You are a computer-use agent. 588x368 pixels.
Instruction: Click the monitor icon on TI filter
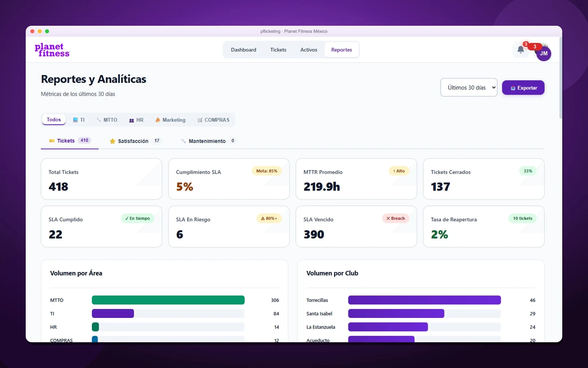click(75, 120)
